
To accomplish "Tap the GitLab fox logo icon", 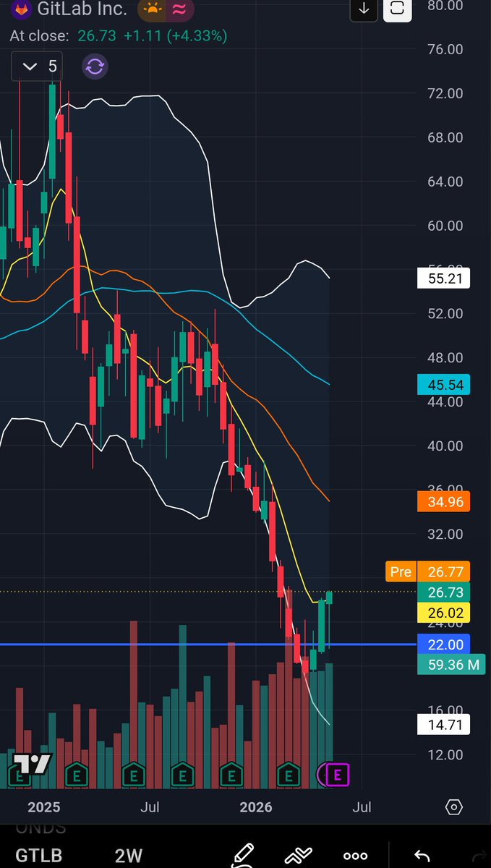I will tap(23, 9).
